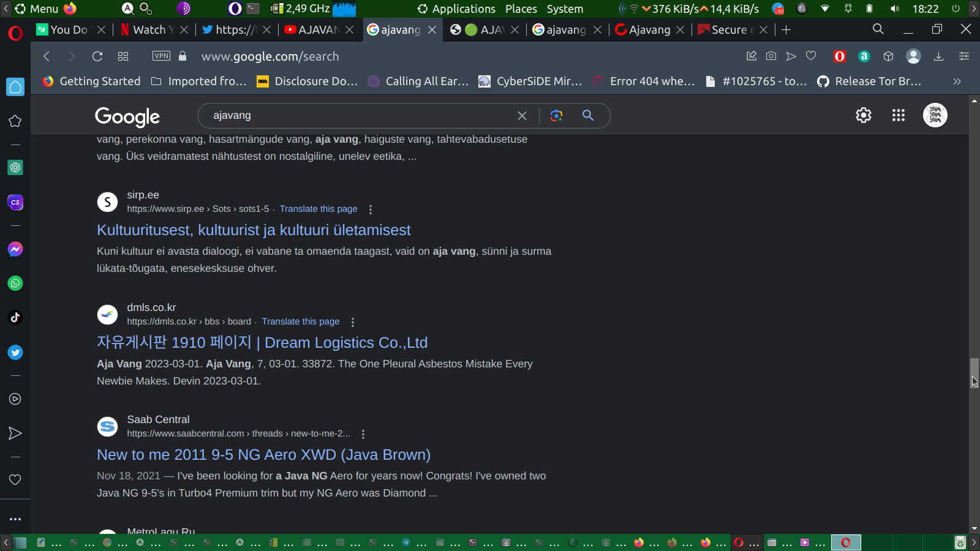Viewport: 980px width, 551px height.
Task: Open the Google account avatar
Action: click(x=935, y=115)
